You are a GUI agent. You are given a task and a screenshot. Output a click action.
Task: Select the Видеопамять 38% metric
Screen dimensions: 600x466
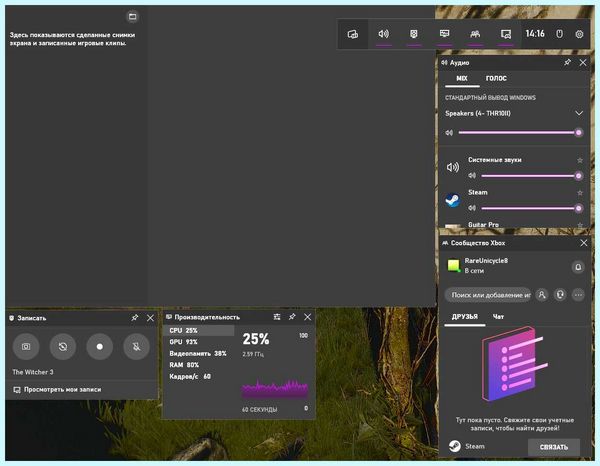tap(199, 354)
